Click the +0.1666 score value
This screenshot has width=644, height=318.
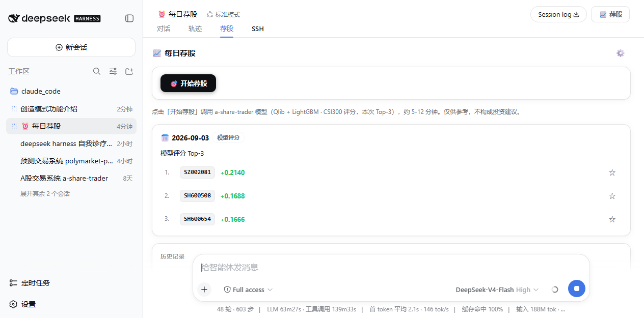pyautogui.click(x=232, y=219)
